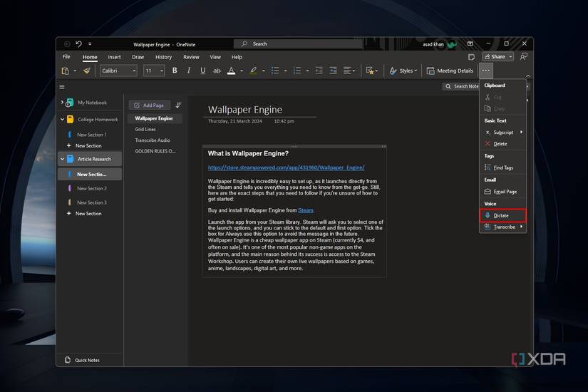
Task: Click the sort pages icon
Action: [x=178, y=105]
